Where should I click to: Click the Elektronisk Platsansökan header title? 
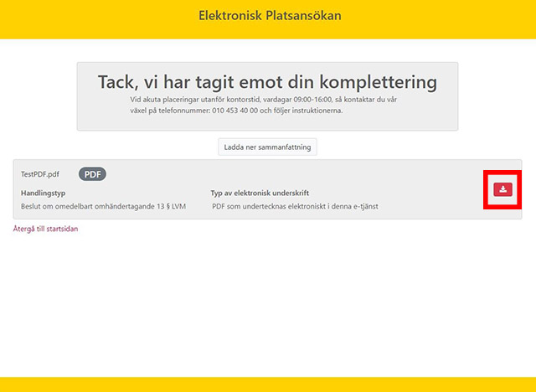270,16
